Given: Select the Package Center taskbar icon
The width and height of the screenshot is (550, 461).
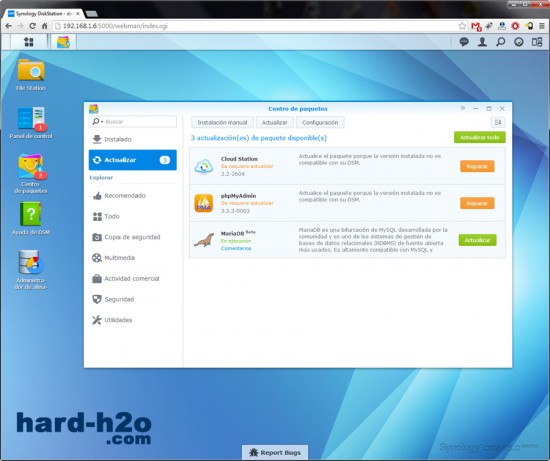Looking at the screenshot, I should click(x=63, y=42).
